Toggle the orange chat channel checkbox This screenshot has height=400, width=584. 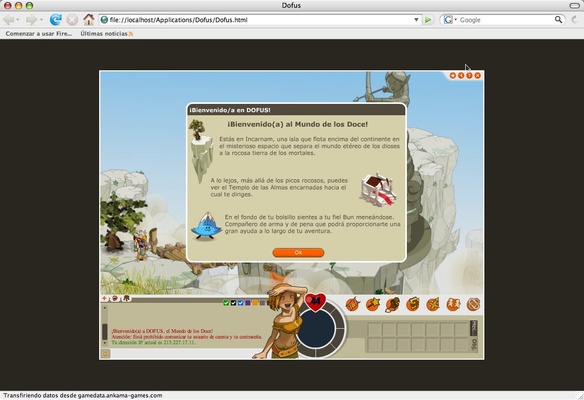pyautogui.click(x=255, y=303)
